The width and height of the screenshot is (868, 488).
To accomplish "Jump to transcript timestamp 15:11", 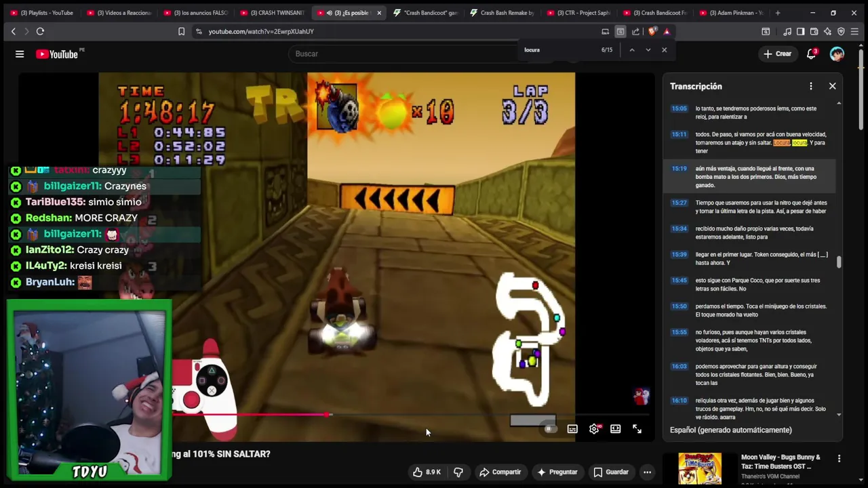I will tap(679, 134).
